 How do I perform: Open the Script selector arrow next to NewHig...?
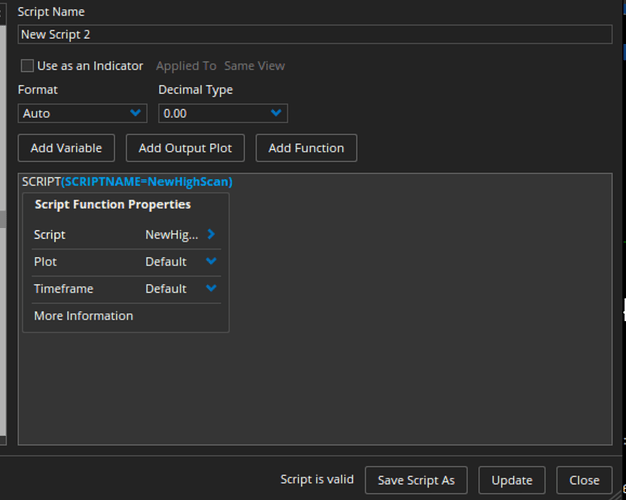[x=211, y=234]
